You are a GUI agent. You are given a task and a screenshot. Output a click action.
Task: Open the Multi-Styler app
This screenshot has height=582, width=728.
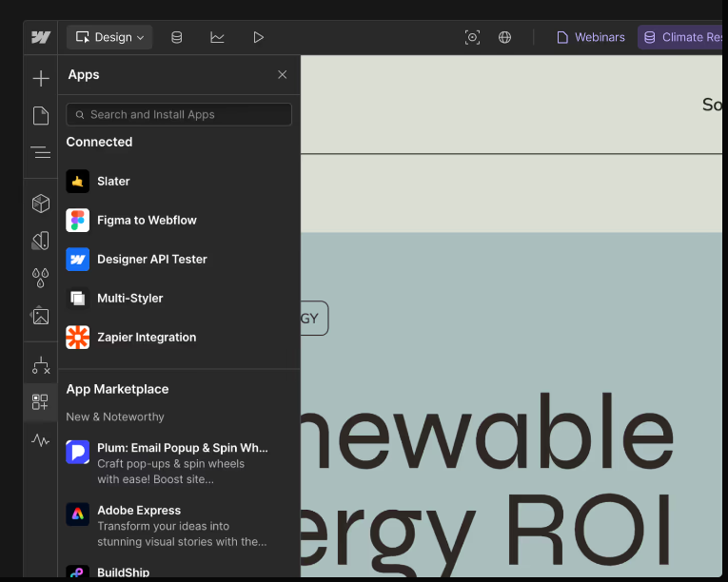(x=179, y=298)
